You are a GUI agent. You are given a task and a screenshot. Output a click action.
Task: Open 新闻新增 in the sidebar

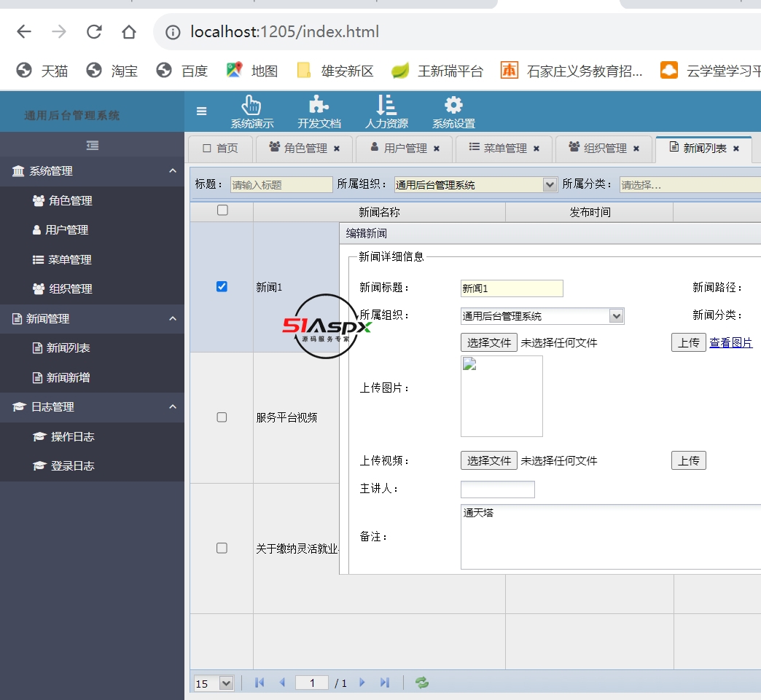click(x=93, y=377)
